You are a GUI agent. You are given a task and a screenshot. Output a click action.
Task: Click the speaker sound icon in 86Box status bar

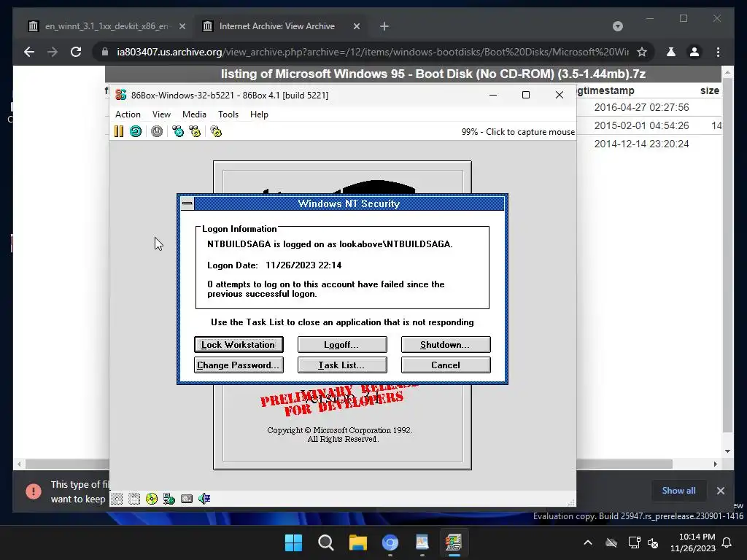pyautogui.click(x=204, y=499)
